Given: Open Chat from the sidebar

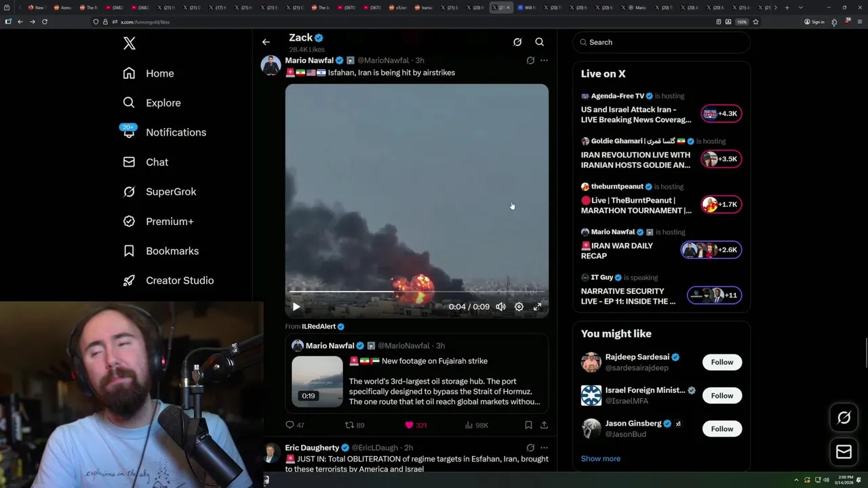Looking at the screenshot, I should 145,162.
